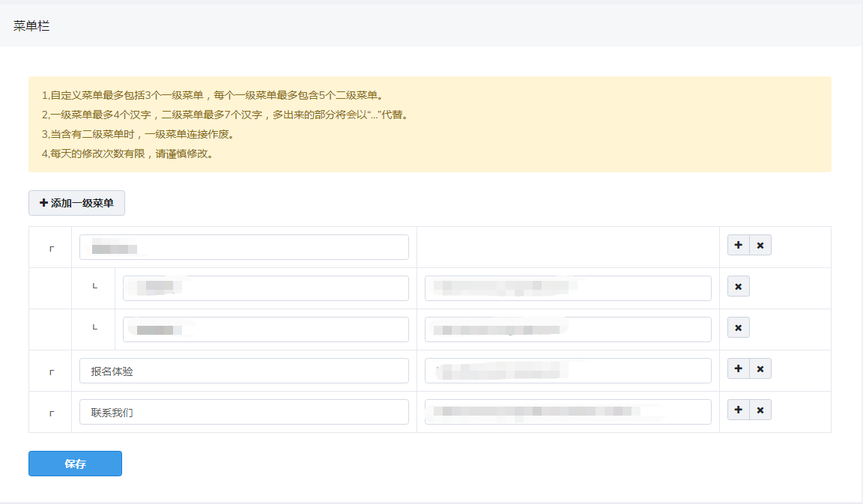The width and height of the screenshot is (863, 504).
Task: Edit the link field of 联系我们 row
Action: (568, 412)
